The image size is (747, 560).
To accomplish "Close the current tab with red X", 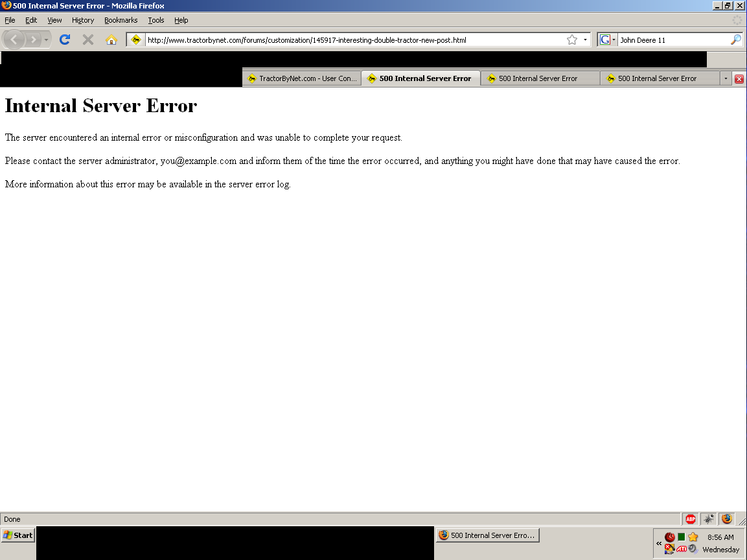I will tap(739, 78).
